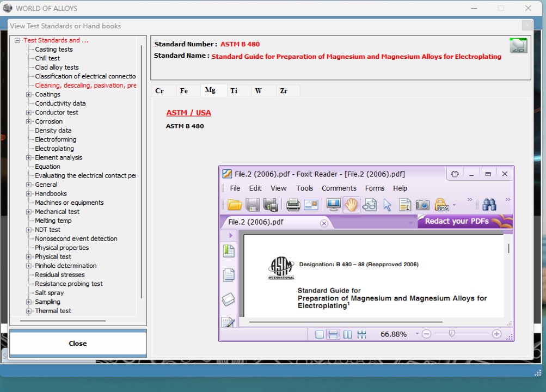Open the Foxit File menu

point(235,188)
